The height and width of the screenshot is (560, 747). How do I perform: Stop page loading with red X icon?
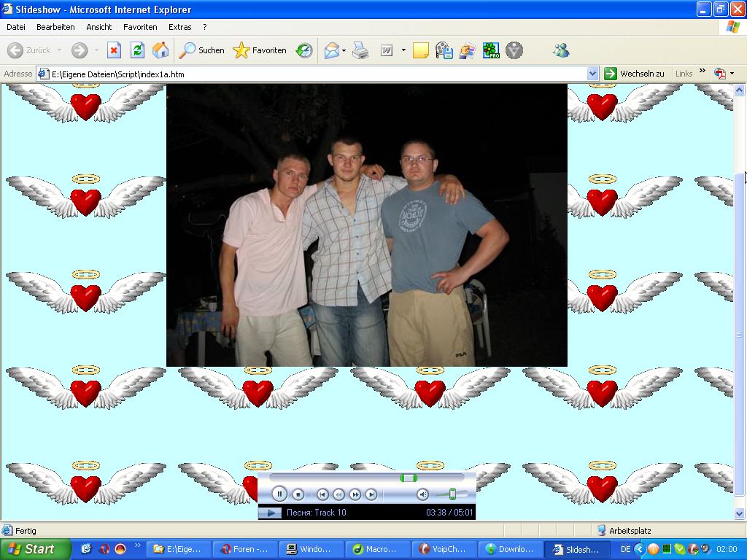click(x=114, y=50)
